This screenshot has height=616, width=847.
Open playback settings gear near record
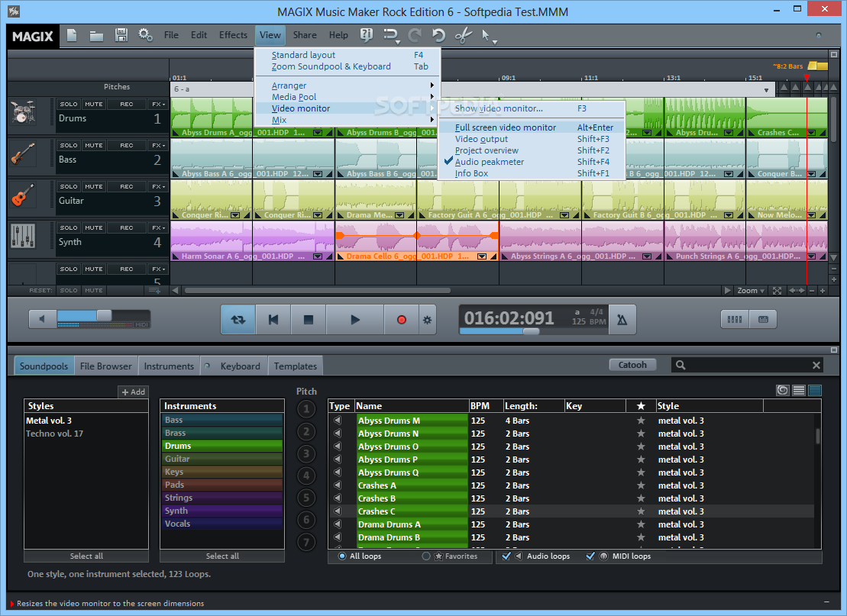(x=427, y=320)
